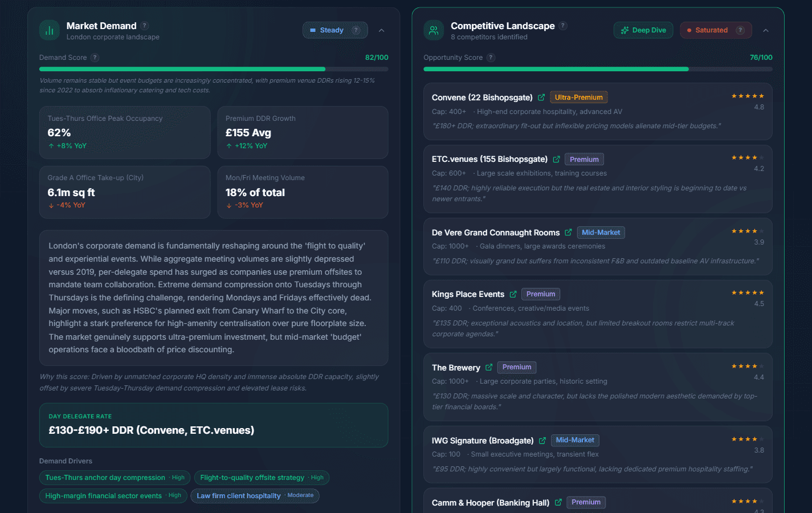Click the IWG Signature star rating

[x=748, y=439]
